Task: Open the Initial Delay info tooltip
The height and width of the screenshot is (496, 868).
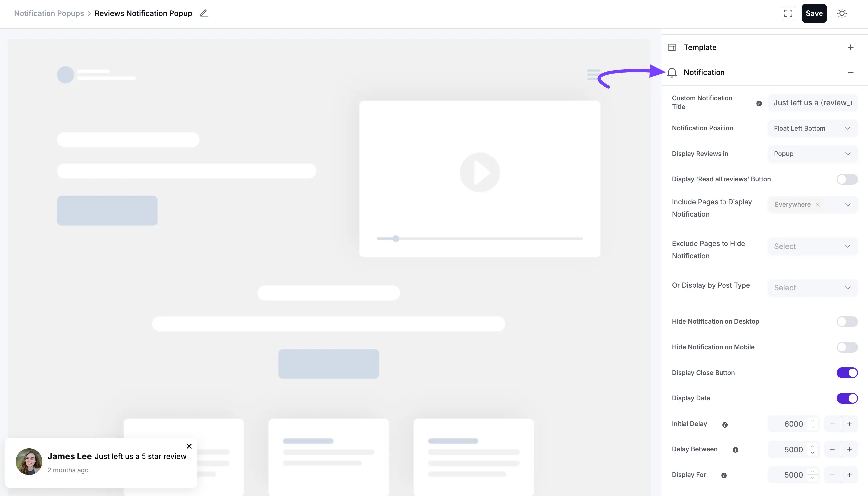Action: (x=725, y=425)
